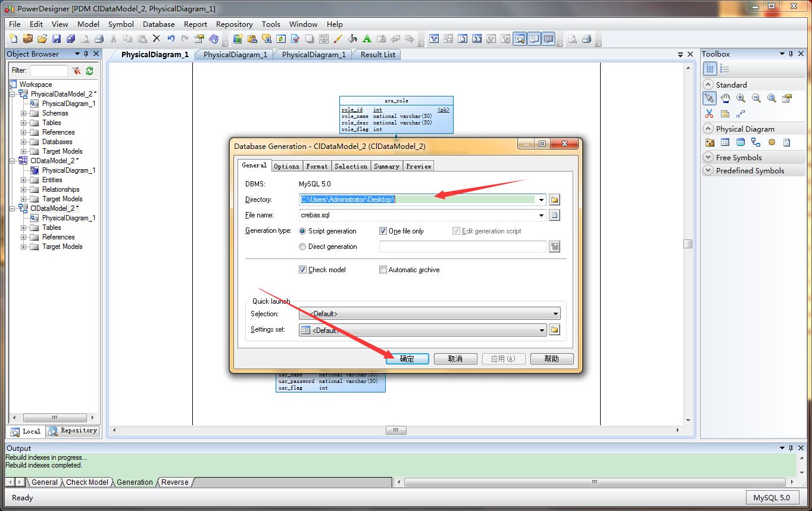Click the Format paintbrush toolbar icon
Image resolution: width=812 pixels, height=511 pixels.
pyautogui.click(x=338, y=39)
